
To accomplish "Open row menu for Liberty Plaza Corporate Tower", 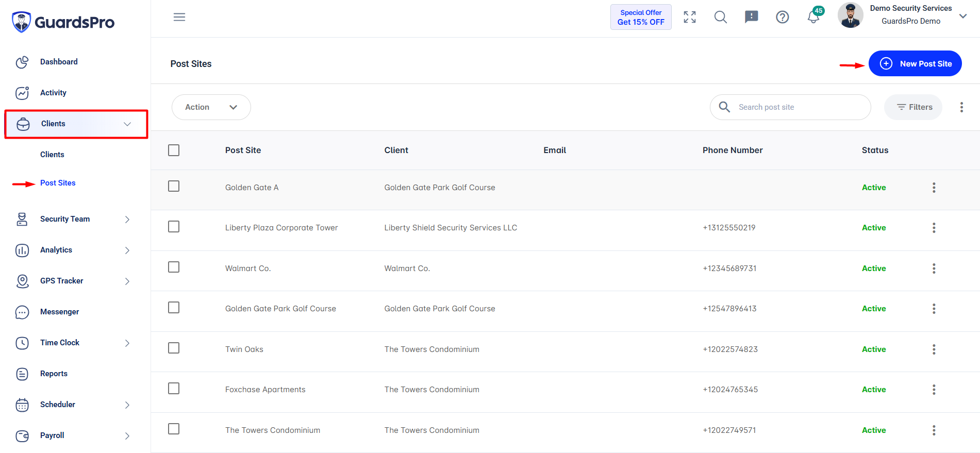I will [934, 228].
